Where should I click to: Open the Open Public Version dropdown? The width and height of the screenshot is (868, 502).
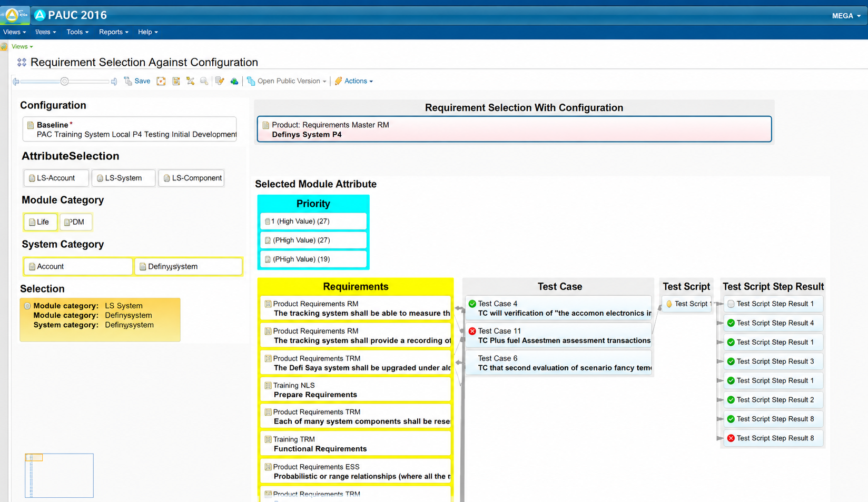(287, 81)
